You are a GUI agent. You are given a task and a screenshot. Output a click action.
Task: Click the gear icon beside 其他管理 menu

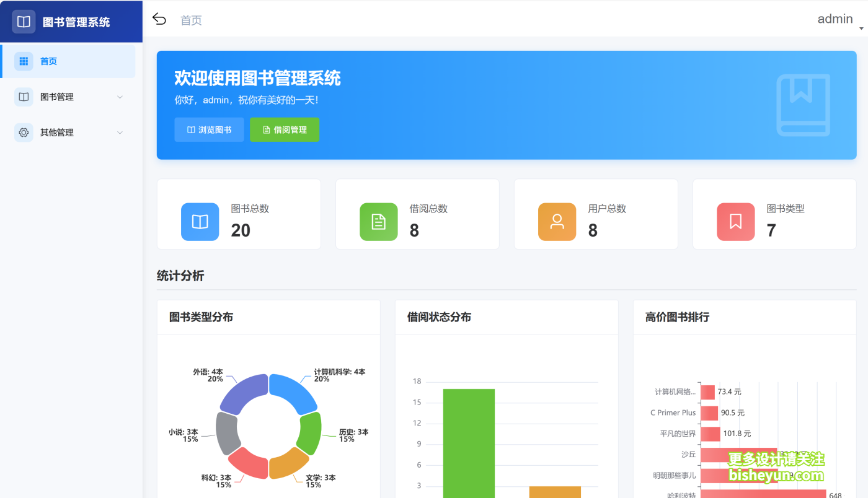23,132
